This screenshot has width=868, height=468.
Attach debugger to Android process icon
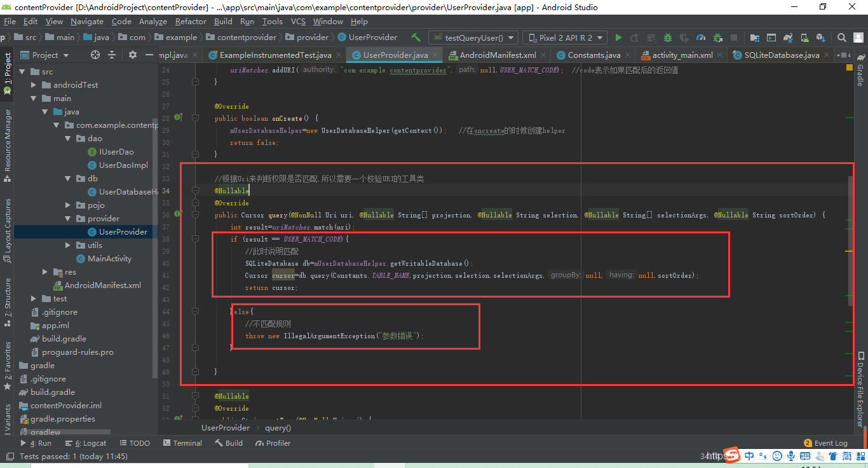pyautogui.click(x=718, y=38)
